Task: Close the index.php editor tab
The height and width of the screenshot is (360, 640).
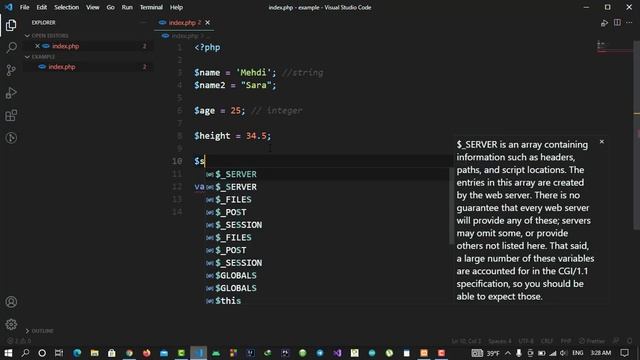Action: click(x=207, y=22)
